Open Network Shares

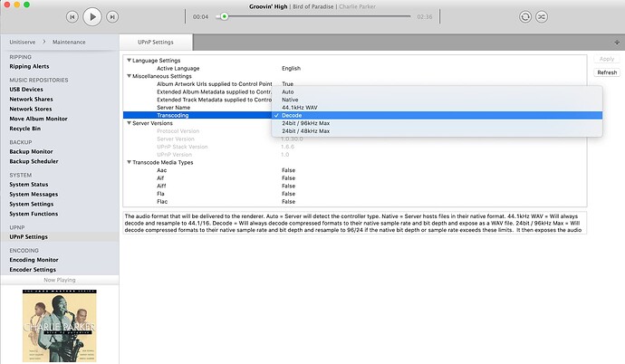[31, 100]
